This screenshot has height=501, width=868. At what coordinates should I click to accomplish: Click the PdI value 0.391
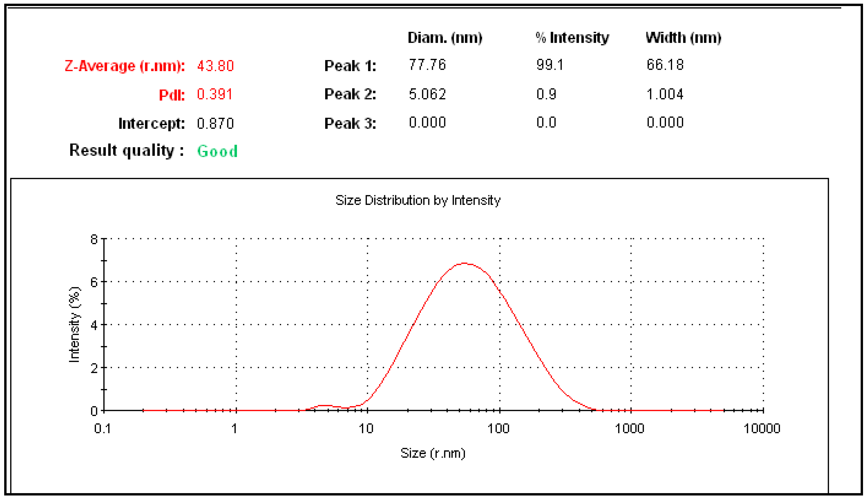pos(215,94)
